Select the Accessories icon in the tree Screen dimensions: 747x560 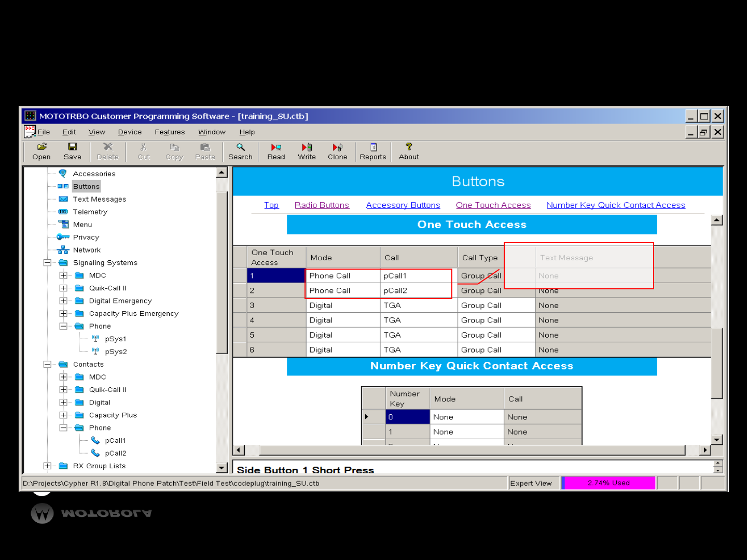63,173
